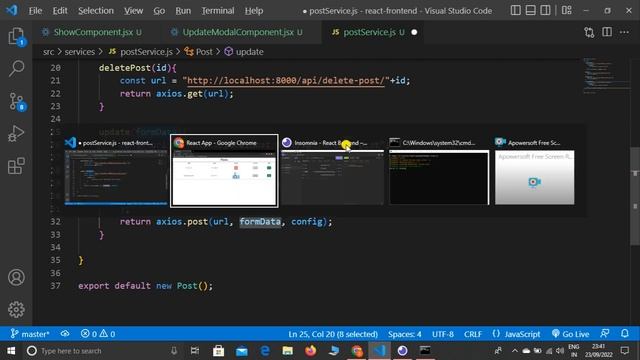Viewport: 640px width, 360px height.
Task: Change encoding via UTF-8 indicator
Action: tap(443, 334)
